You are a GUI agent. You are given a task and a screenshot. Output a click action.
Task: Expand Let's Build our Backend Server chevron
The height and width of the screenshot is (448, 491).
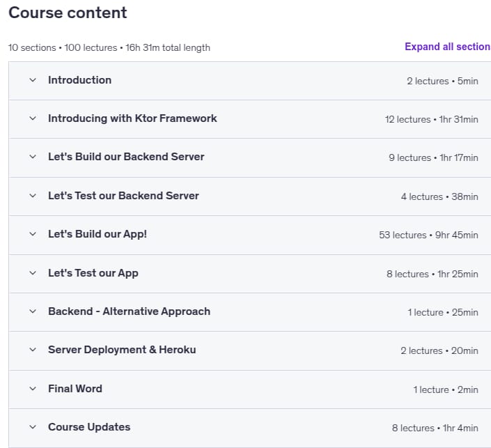pos(33,157)
